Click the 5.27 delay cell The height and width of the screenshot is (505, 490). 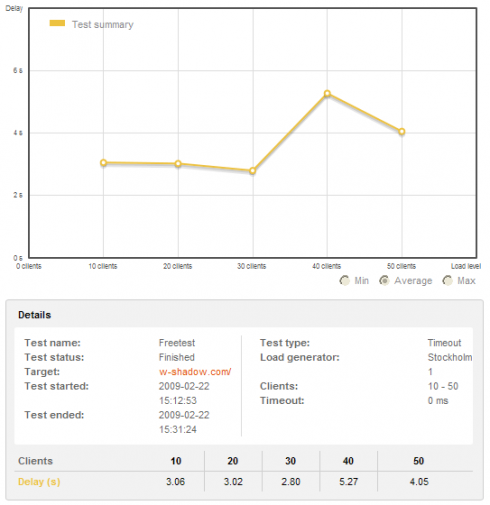[x=349, y=482]
